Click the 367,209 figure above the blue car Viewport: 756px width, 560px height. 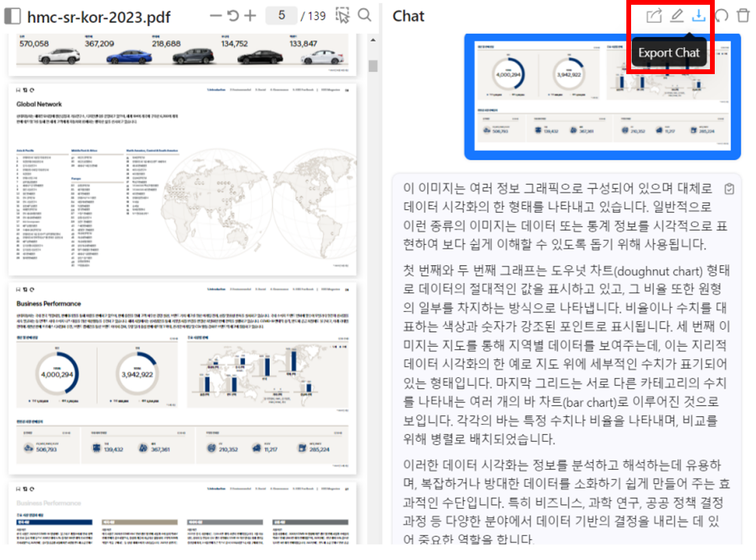(99, 43)
